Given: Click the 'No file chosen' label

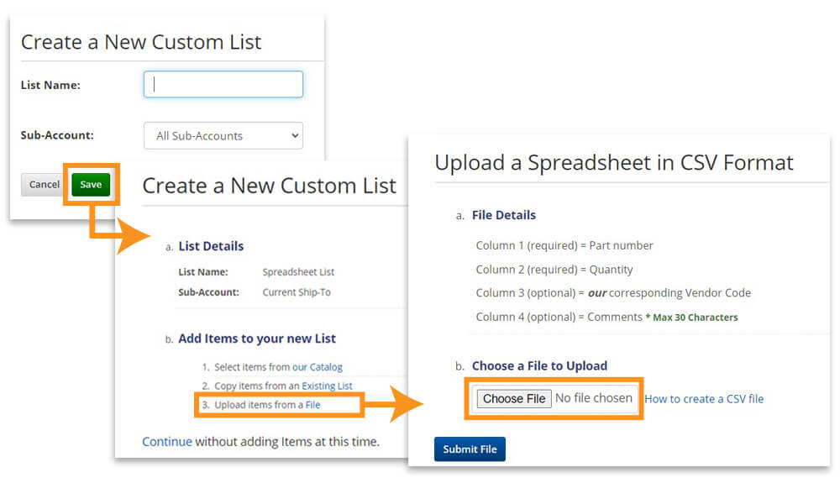Looking at the screenshot, I should click(594, 398).
